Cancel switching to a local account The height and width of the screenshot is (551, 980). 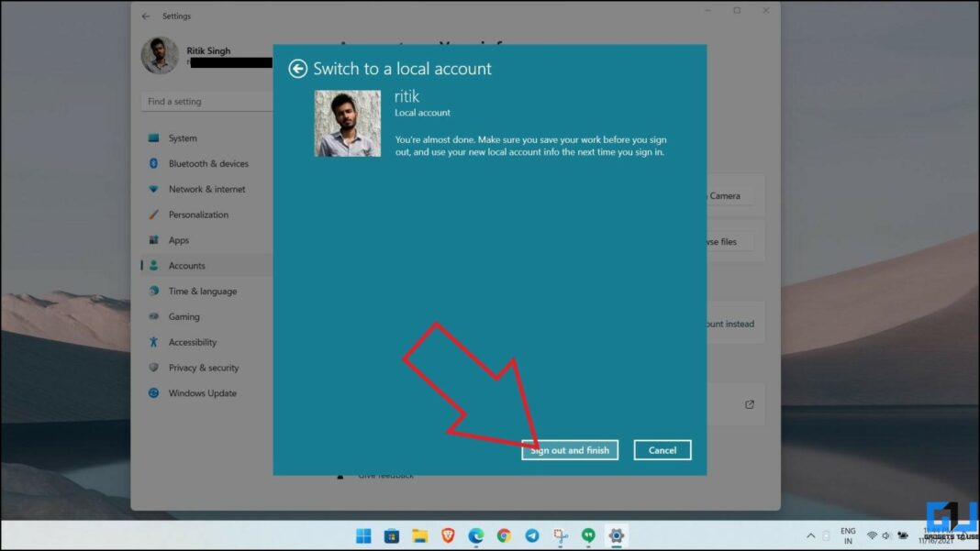663,449
